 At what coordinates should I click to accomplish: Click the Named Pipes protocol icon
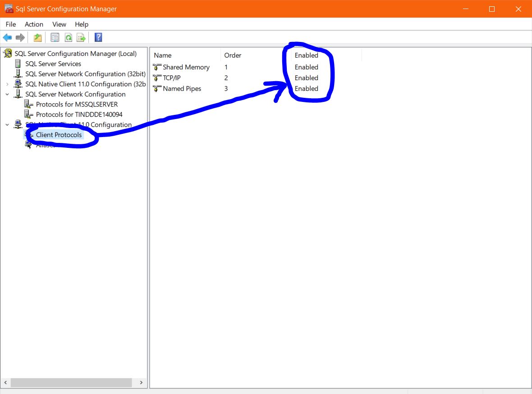157,89
